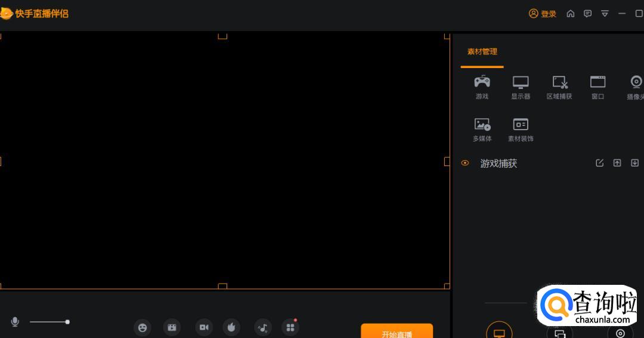Open Material Decoration (素材装饰)
The width and height of the screenshot is (644, 338).
[521, 130]
